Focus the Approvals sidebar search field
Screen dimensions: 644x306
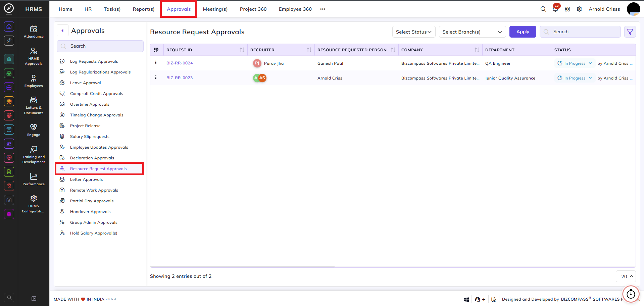click(100, 46)
